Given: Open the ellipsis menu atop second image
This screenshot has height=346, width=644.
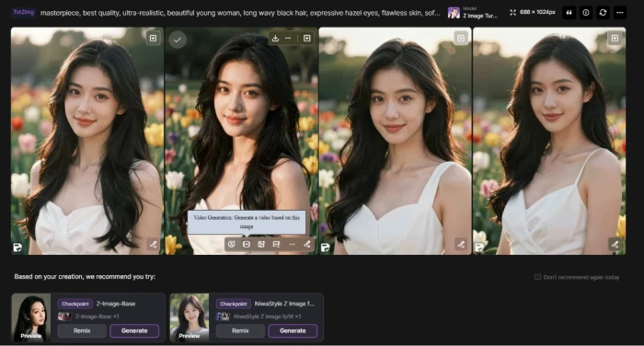Looking at the screenshot, I should (x=288, y=39).
